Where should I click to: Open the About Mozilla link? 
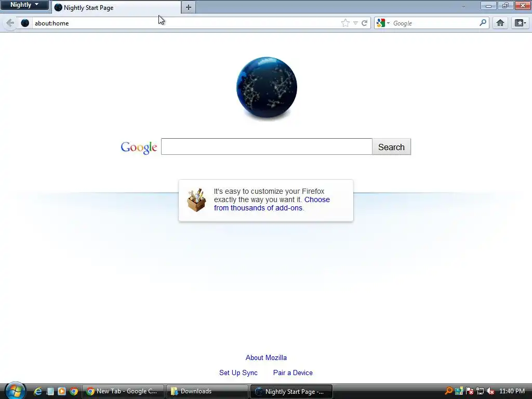click(x=266, y=357)
